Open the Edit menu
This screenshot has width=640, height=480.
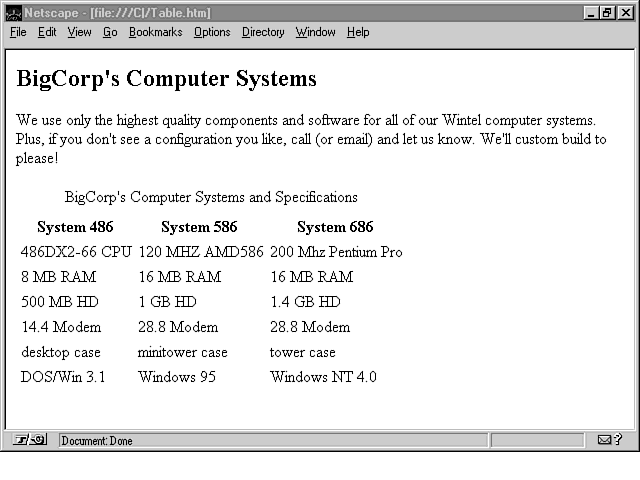tap(47, 32)
